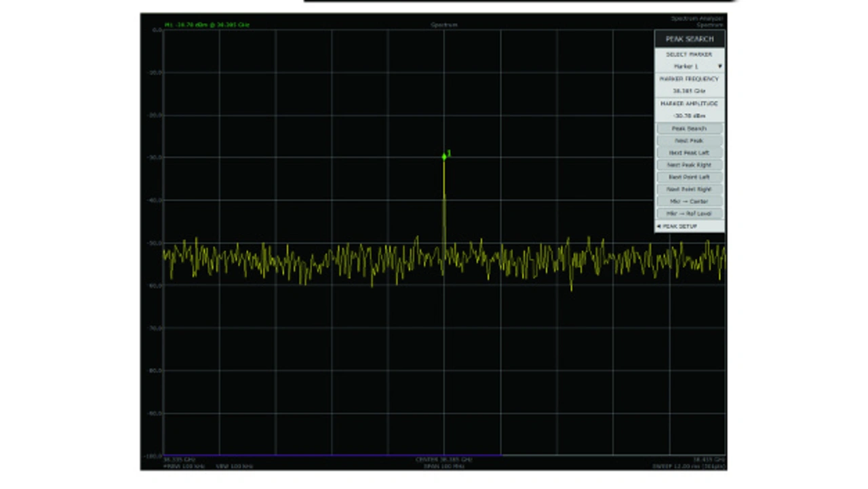
Task: Set marker to center with Mkr → Center
Action: pyautogui.click(x=689, y=201)
